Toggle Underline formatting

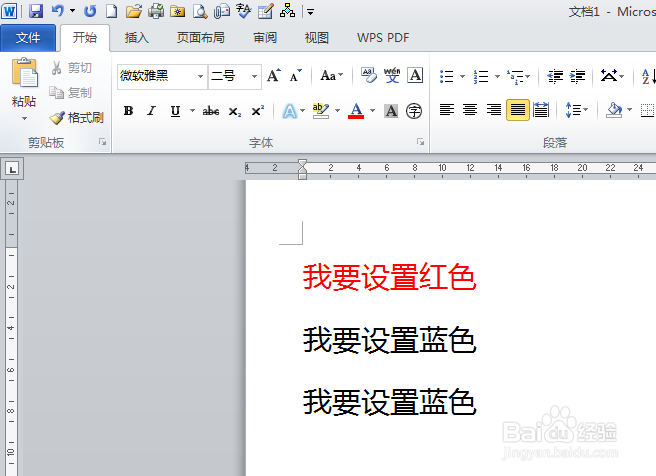(175, 111)
